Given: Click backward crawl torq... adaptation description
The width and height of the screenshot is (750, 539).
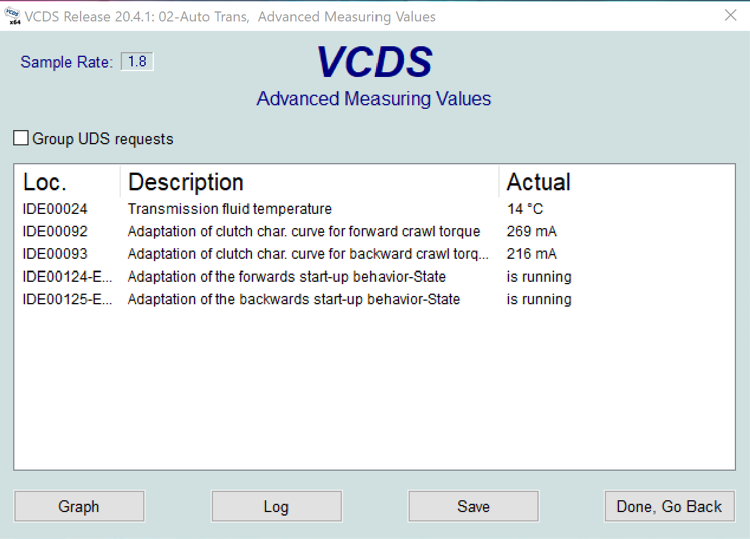Looking at the screenshot, I should point(308,254).
